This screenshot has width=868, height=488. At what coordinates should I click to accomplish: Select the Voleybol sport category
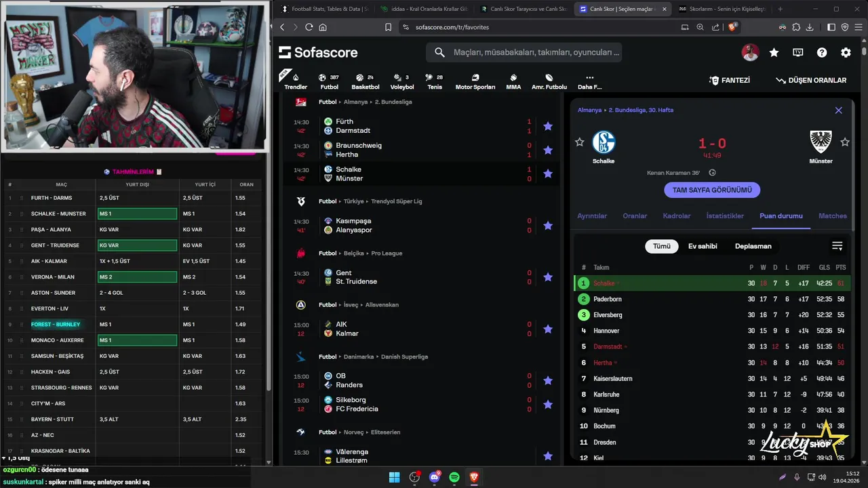point(402,81)
